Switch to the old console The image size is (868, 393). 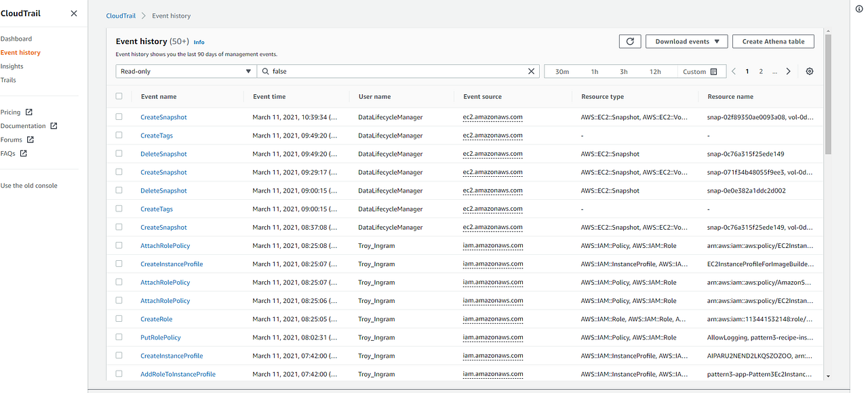29,186
